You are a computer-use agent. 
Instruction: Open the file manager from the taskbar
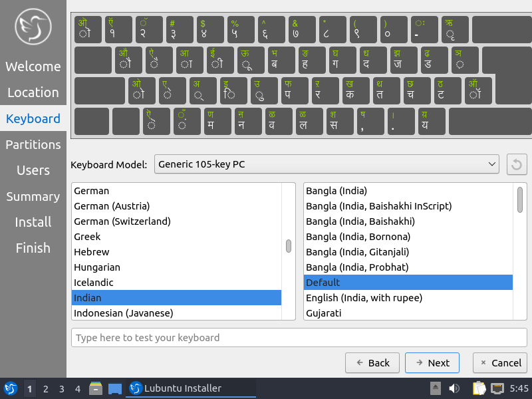coord(95,388)
